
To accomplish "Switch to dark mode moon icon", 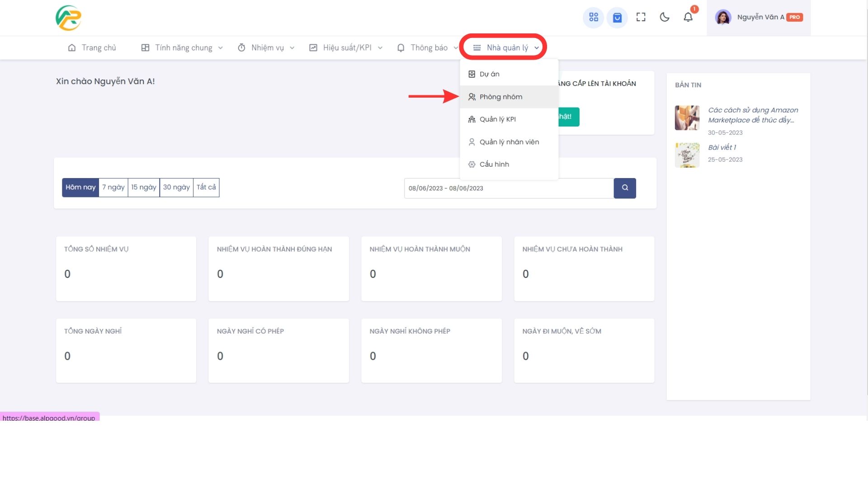I will 665,17.
